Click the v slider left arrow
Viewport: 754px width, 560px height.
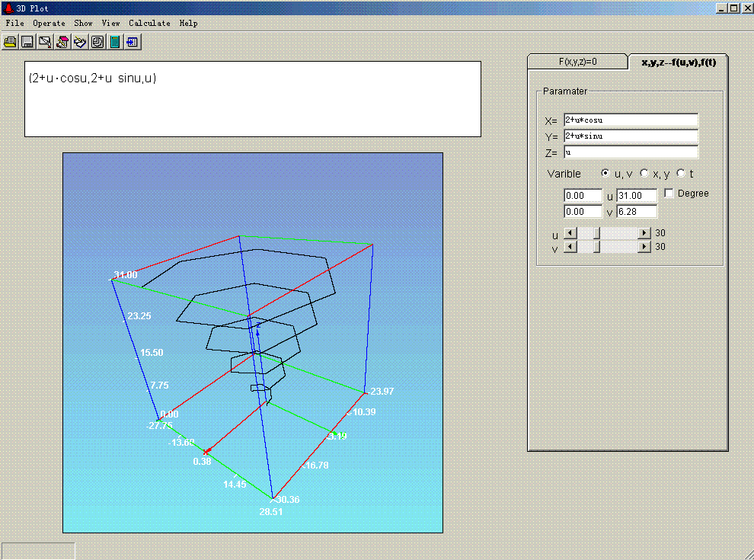tap(570, 247)
